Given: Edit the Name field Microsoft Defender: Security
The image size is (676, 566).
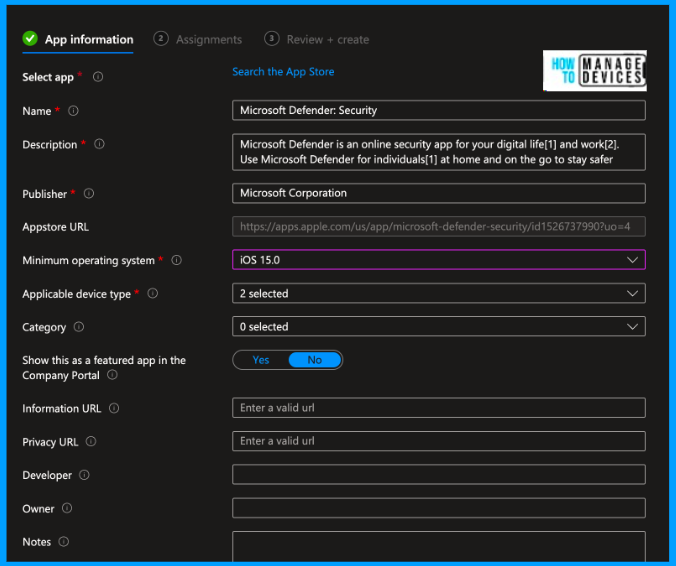Looking at the screenshot, I should click(438, 110).
